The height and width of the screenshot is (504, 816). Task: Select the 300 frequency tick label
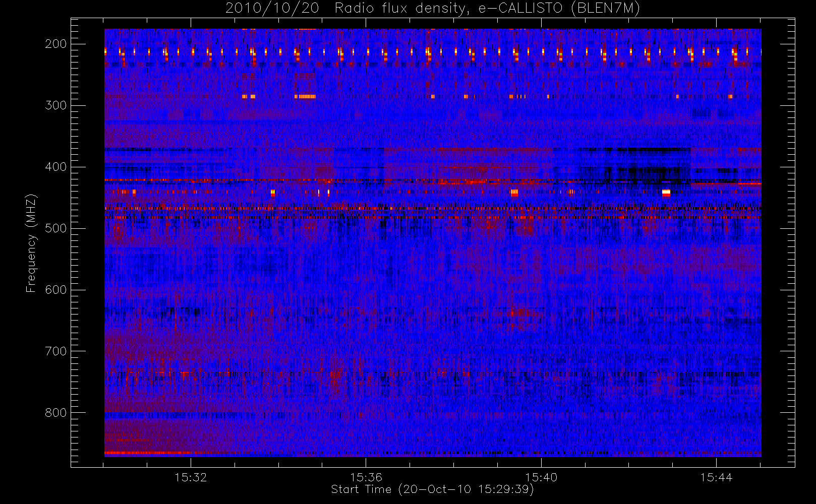coord(56,105)
